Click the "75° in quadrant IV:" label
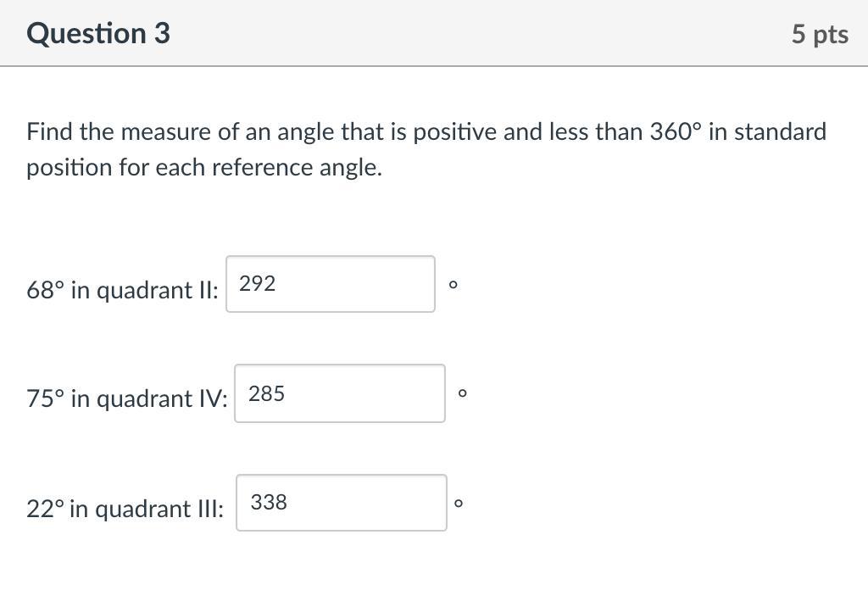The width and height of the screenshot is (868, 607). 127,398
